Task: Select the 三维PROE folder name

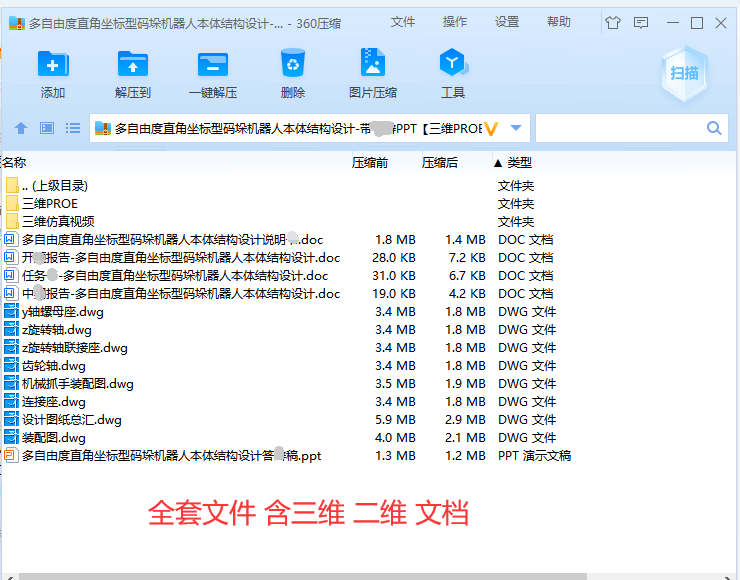Action: click(x=50, y=203)
